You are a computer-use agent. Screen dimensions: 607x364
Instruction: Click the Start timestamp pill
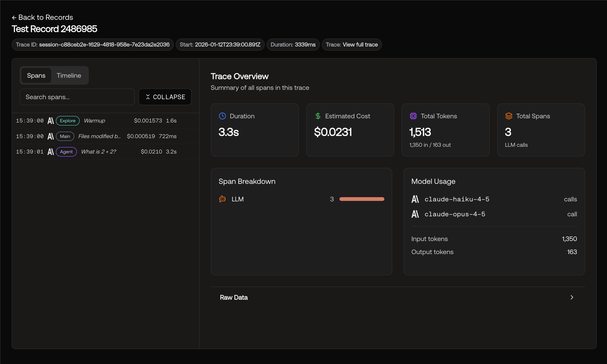coord(220,45)
